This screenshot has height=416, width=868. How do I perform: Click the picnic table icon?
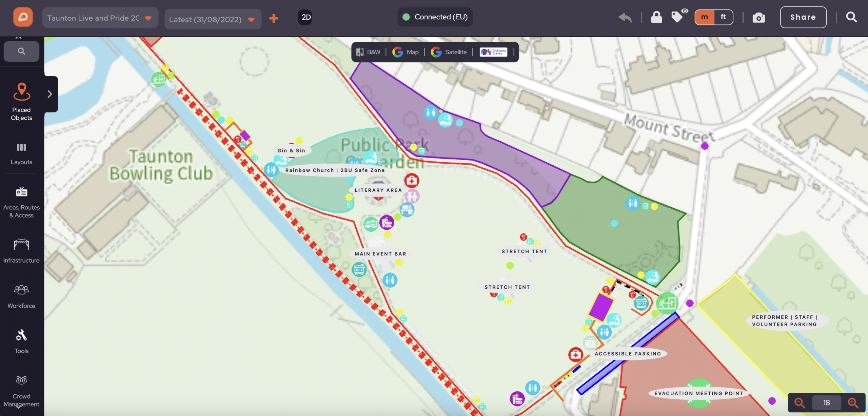click(407, 210)
